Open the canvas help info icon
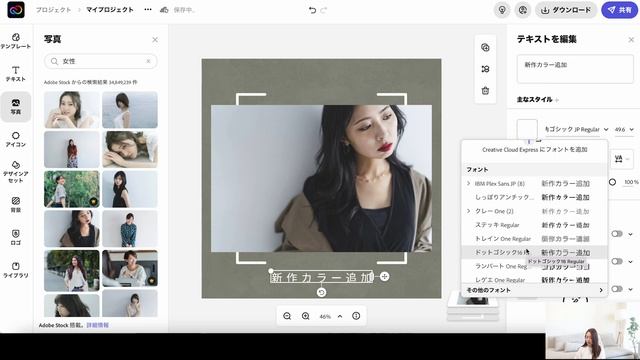 click(x=356, y=316)
